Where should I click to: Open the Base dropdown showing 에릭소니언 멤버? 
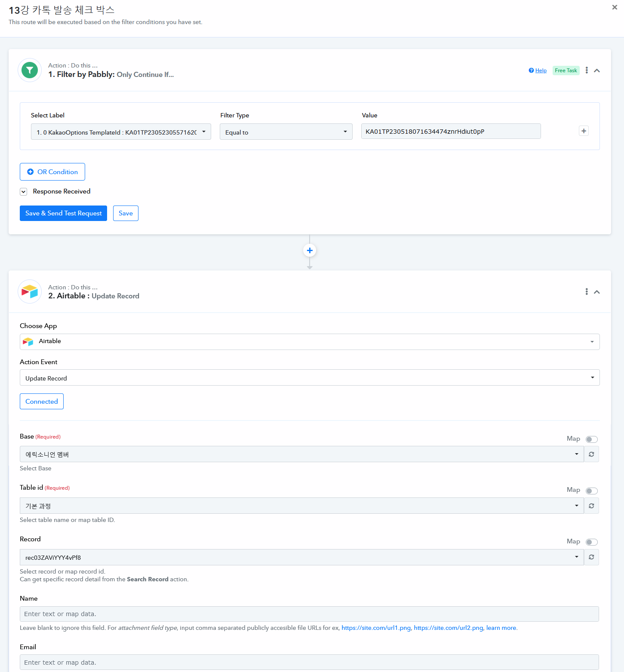click(x=302, y=454)
